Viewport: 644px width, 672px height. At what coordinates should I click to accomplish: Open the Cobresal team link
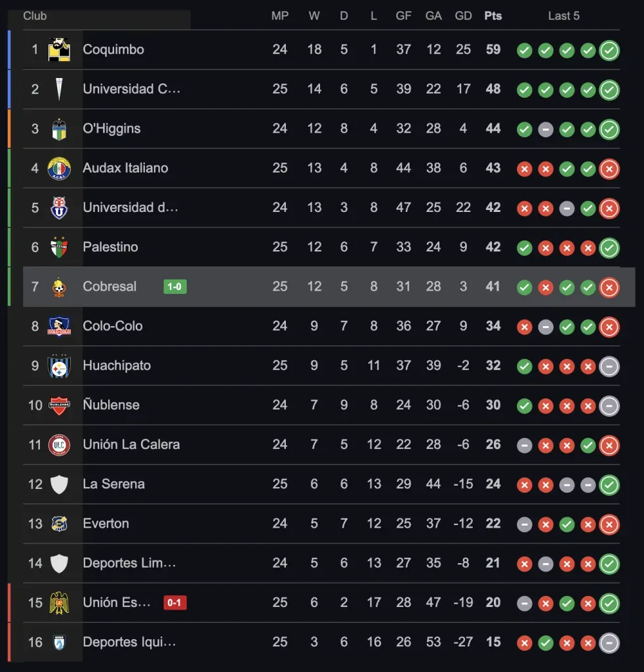pos(110,287)
